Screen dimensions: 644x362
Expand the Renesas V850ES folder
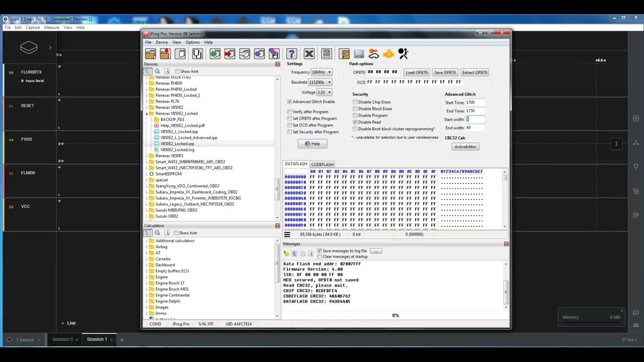point(147,156)
